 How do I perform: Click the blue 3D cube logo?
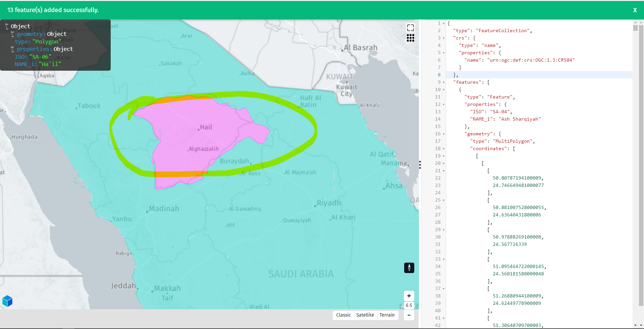(x=7, y=301)
